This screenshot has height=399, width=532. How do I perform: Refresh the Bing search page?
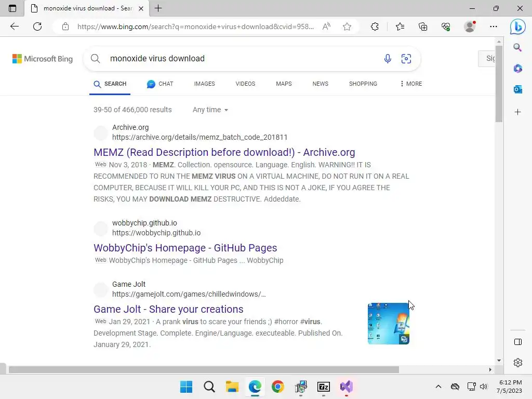37,26
